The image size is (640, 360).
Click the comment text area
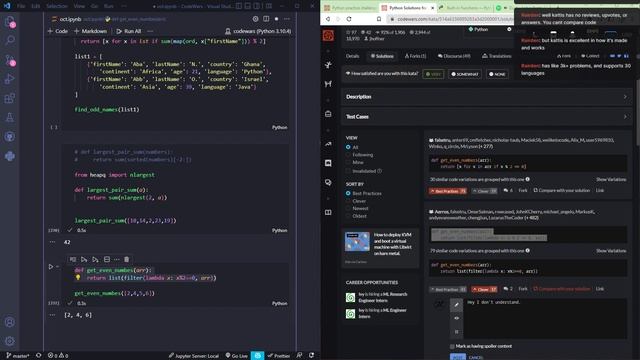tap(546, 318)
